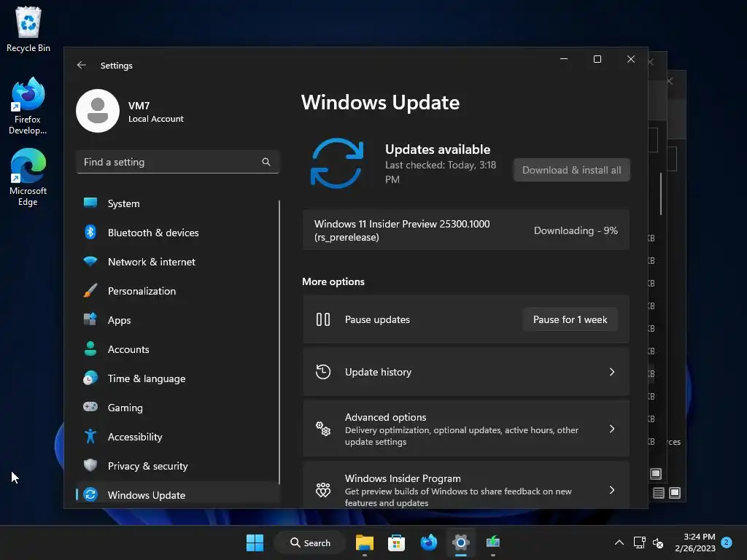Select Gaming in the sidebar
This screenshot has height=560, width=747.
pyautogui.click(x=177, y=408)
